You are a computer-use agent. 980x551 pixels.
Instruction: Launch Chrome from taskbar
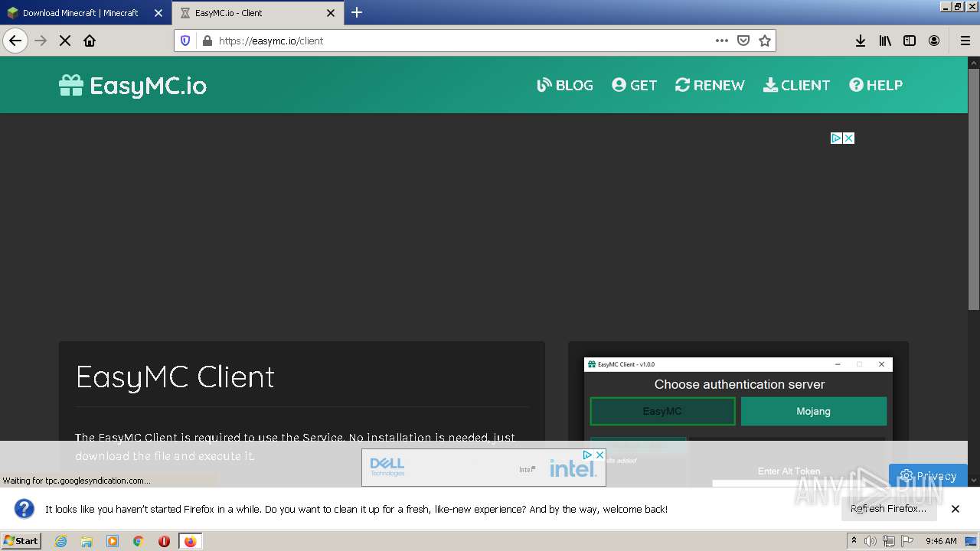click(x=138, y=541)
